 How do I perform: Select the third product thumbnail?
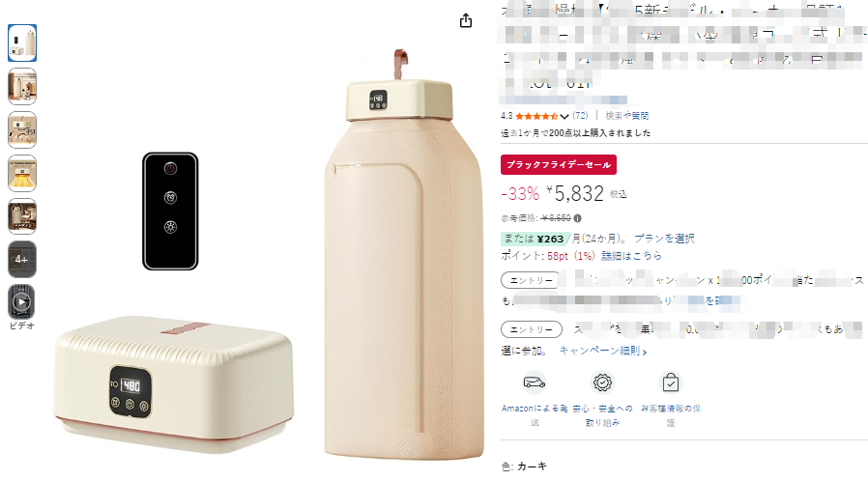pyautogui.click(x=22, y=130)
